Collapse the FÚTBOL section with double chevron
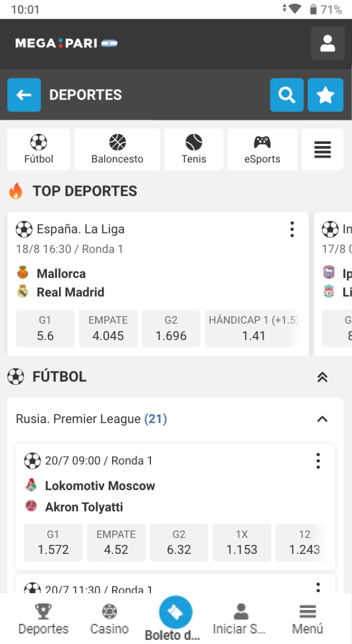Viewport: 352px width, 644px height. point(322,376)
